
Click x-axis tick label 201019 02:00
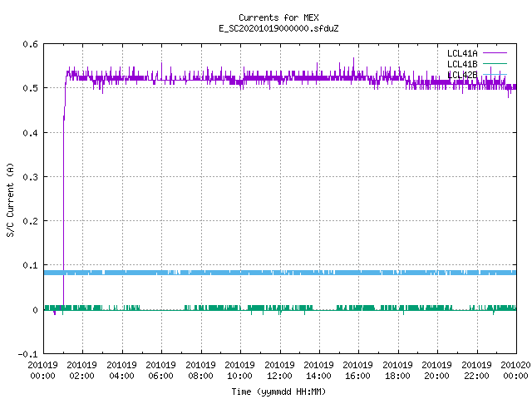(81, 371)
